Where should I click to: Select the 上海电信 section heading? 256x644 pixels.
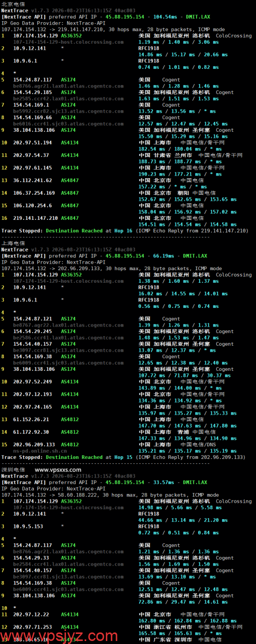[13, 243]
